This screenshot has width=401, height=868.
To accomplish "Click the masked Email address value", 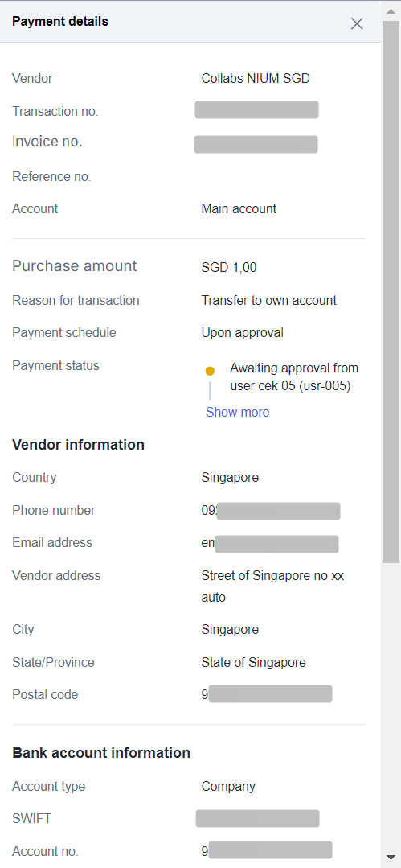I will [270, 544].
